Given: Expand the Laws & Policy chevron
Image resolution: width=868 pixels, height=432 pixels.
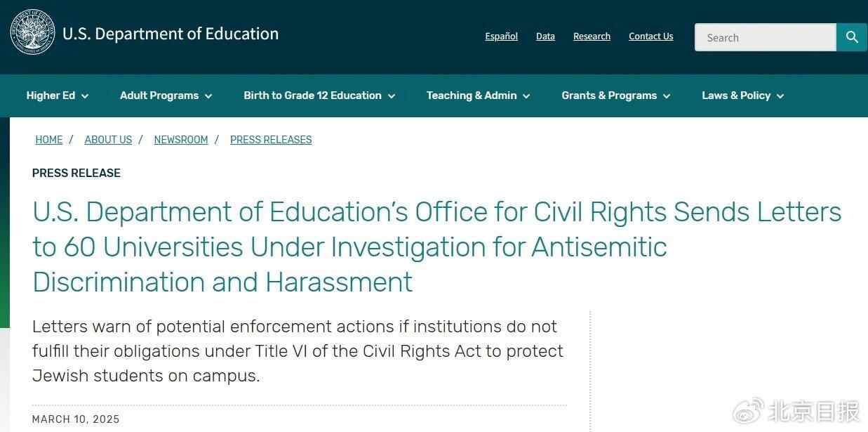Looking at the screenshot, I should pyautogui.click(x=780, y=96).
